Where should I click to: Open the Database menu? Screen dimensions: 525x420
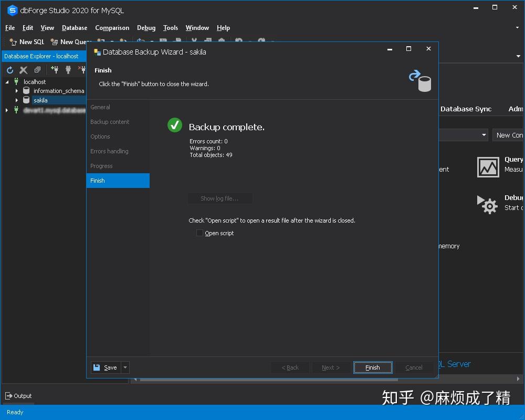(x=74, y=28)
